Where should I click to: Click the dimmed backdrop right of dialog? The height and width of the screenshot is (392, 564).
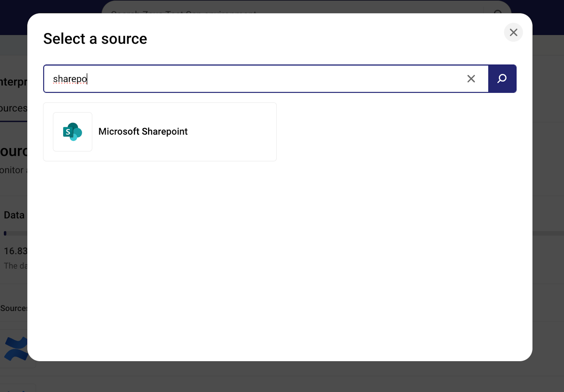click(548, 176)
